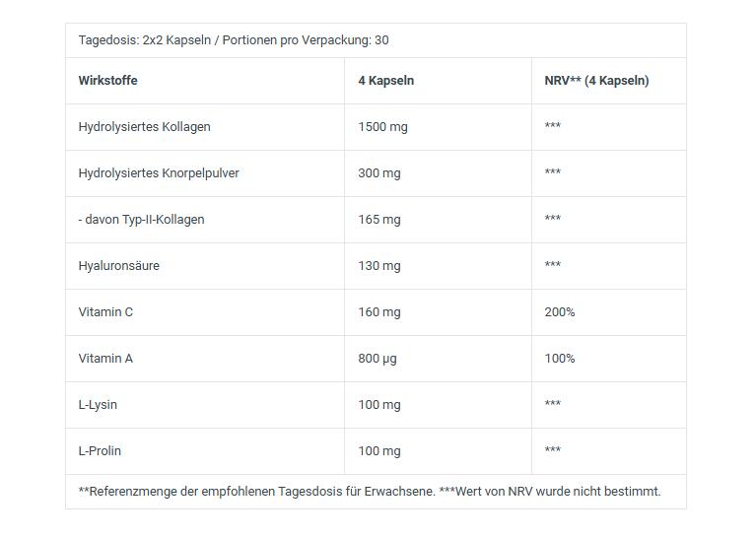
Task: Click the 160 mg value
Action: click(379, 312)
